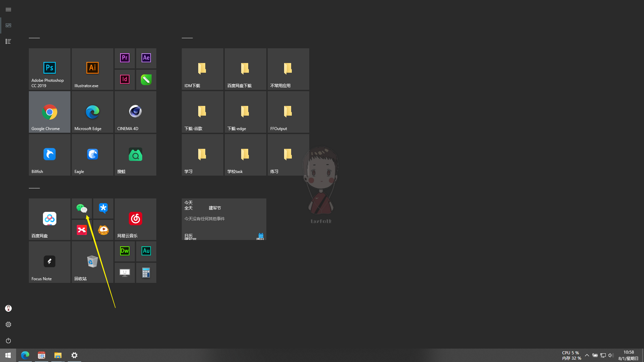This screenshot has width=644, height=362.
Task: Open the 不常用应用 folder tile
Action: 288,69
